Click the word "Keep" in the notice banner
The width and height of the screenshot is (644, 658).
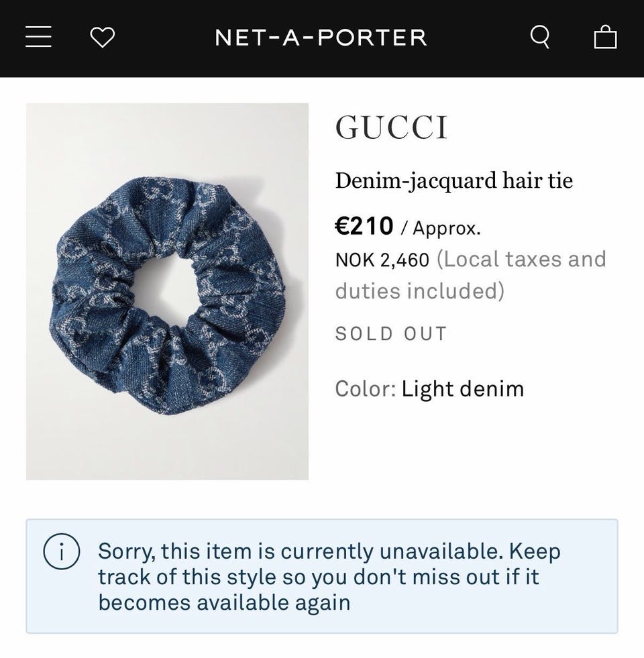(x=534, y=551)
